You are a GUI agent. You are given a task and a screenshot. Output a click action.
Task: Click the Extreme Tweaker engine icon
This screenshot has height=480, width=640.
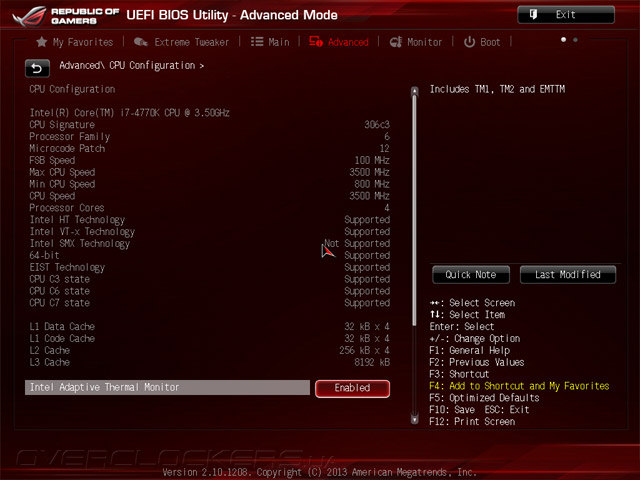(x=140, y=42)
